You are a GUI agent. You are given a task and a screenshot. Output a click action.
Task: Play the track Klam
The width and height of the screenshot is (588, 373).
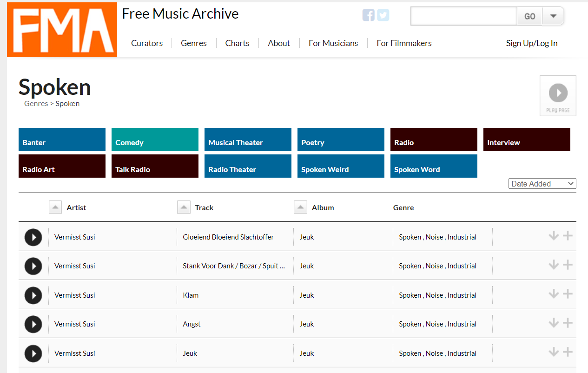point(33,295)
